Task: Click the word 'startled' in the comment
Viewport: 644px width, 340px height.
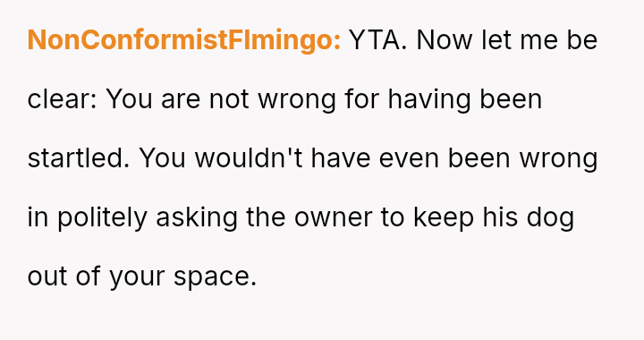Action: tap(79, 158)
